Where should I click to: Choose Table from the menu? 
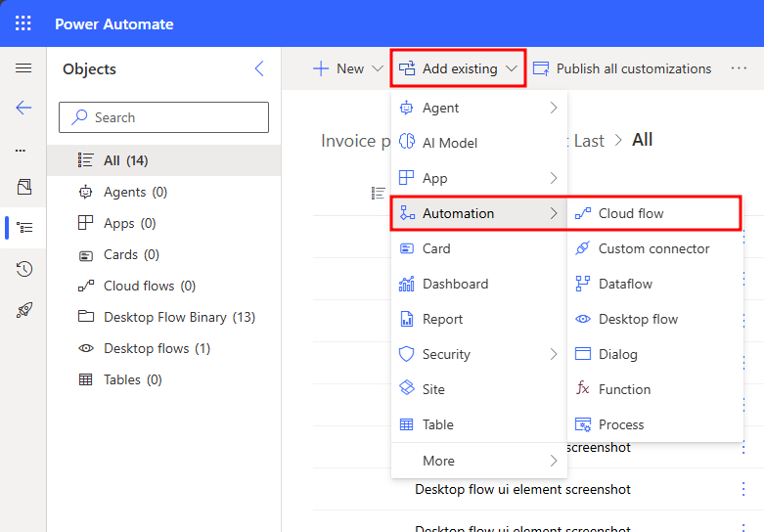point(479,424)
